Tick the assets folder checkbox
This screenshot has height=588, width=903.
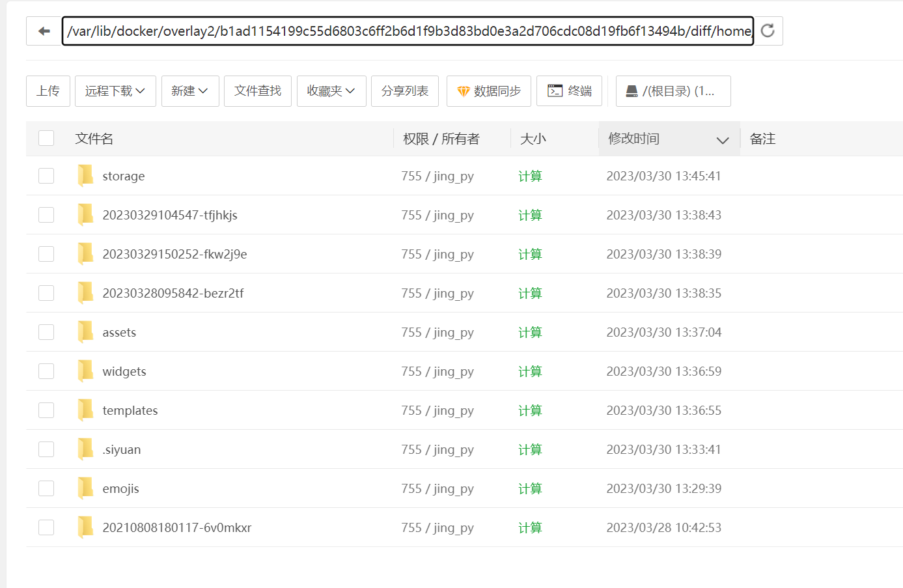pyautogui.click(x=46, y=332)
